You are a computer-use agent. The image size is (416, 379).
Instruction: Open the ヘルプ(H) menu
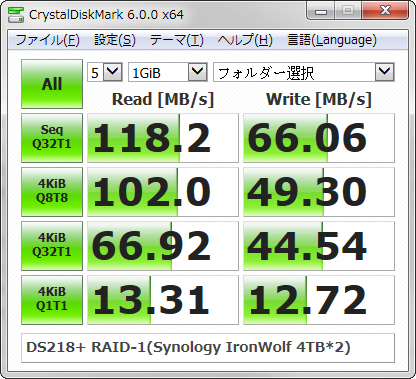(x=245, y=40)
